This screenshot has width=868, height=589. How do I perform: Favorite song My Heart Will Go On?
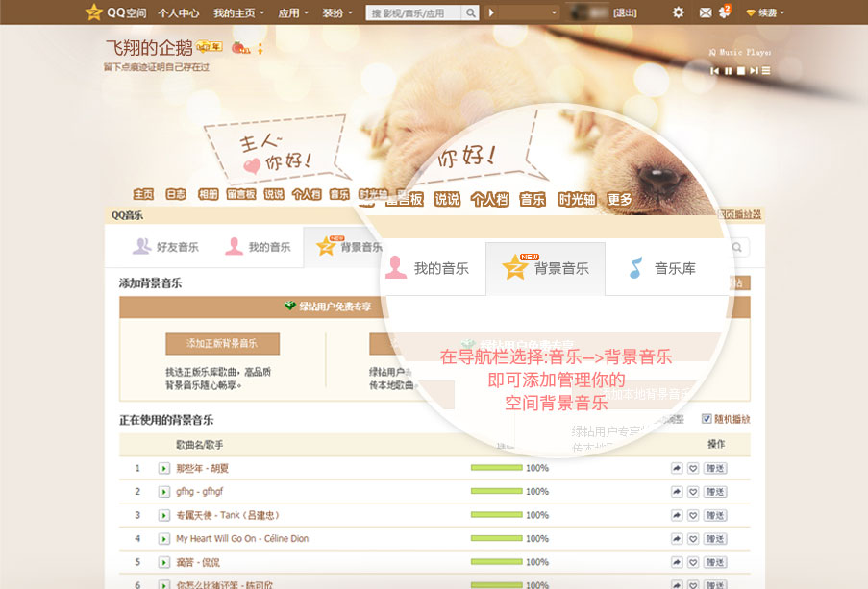point(693,539)
